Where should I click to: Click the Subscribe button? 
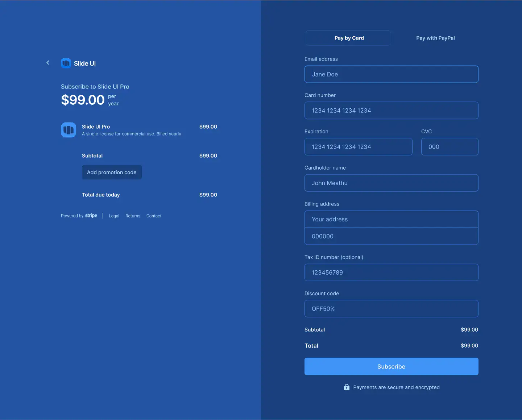tap(391, 366)
